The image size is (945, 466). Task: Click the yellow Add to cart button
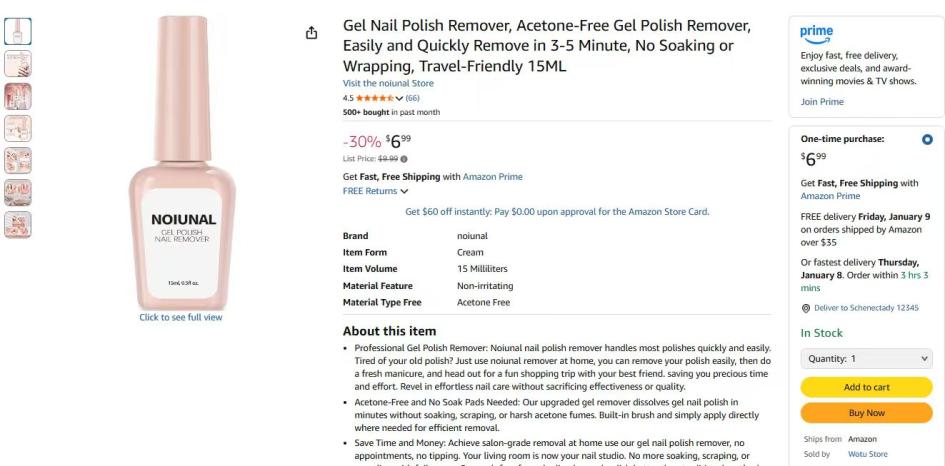click(x=867, y=387)
